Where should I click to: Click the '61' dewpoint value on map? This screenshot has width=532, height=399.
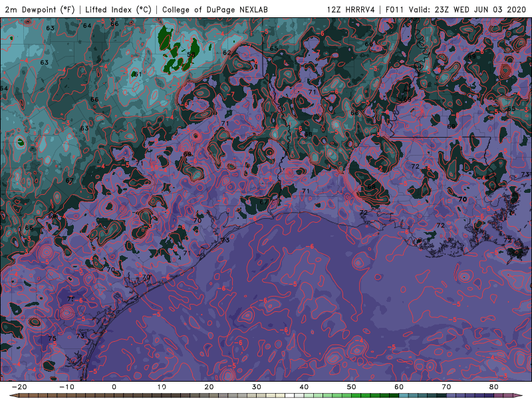pos(138,74)
